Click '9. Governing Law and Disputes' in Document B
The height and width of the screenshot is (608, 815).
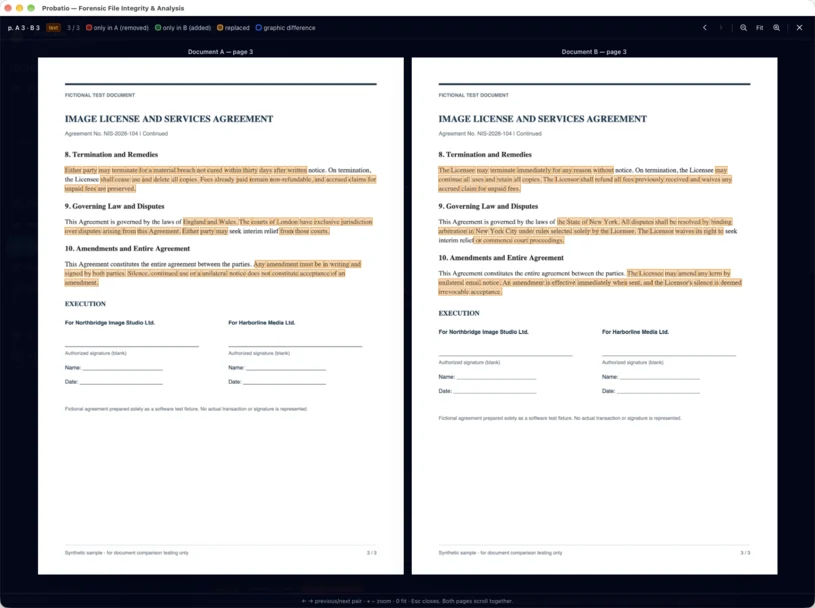point(488,206)
